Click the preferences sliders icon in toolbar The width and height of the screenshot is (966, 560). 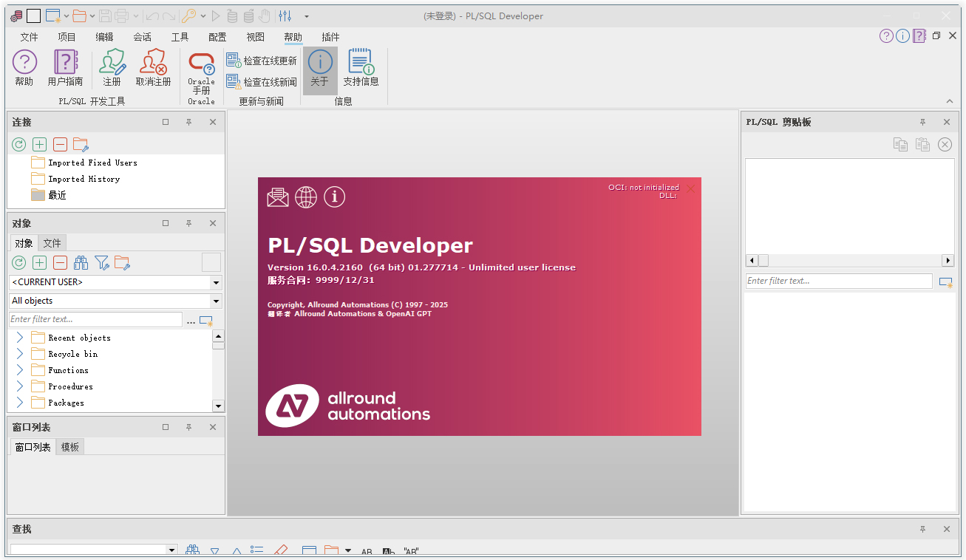[x=285, y=15]
